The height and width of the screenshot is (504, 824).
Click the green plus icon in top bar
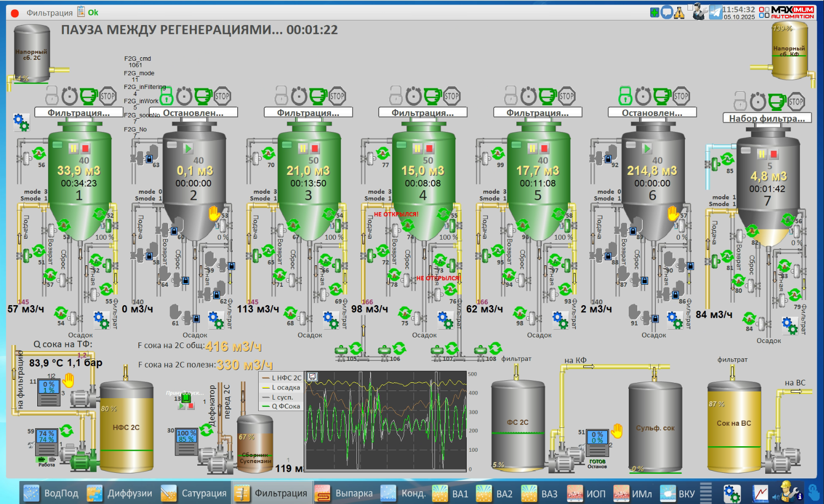click(654, 12)
